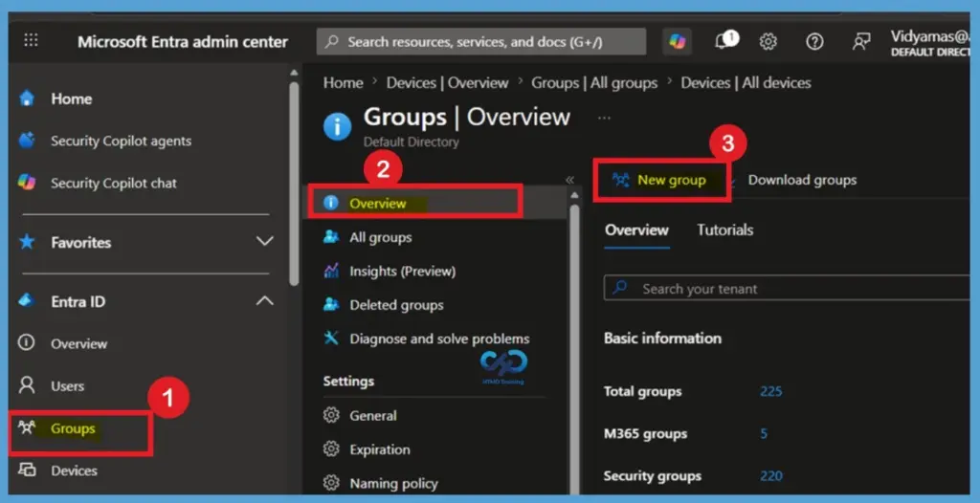980x503 pixels.
Task: Go to Groups | All groups breadcrumb
Action: tap(594, 82)
